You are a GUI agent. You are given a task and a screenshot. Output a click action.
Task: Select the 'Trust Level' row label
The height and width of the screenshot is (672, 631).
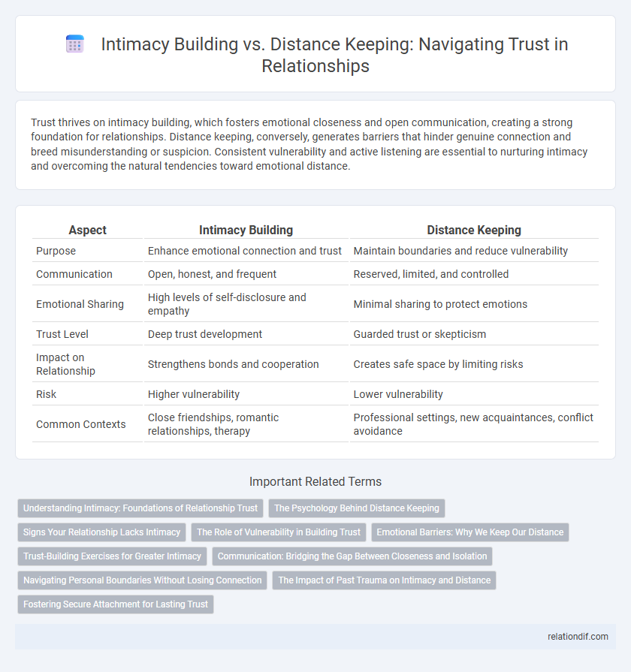click(62, 334)
